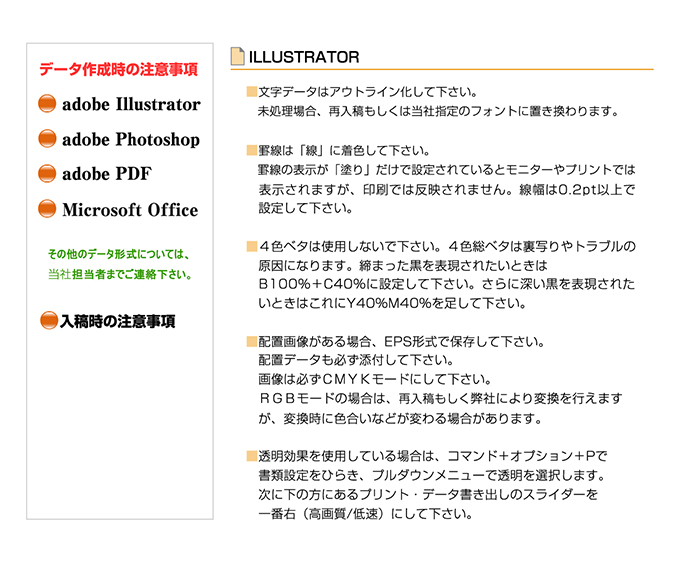Click the ILLUSTRATOR section heading
This screenshot has height=561, width=673.
(304, 57)
